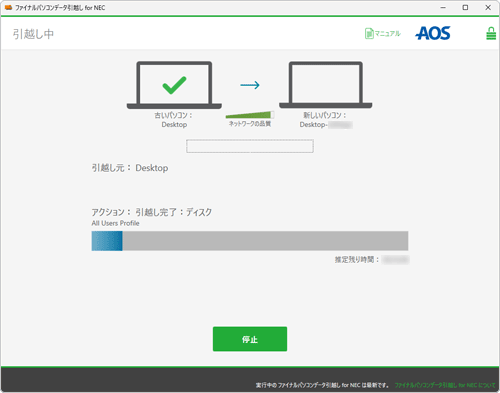Image resolution: width=500 pixels, height=393 pixels.
Task: Click the 新しいパソコン: Desktop- label
Action: (x=325, y=120)
